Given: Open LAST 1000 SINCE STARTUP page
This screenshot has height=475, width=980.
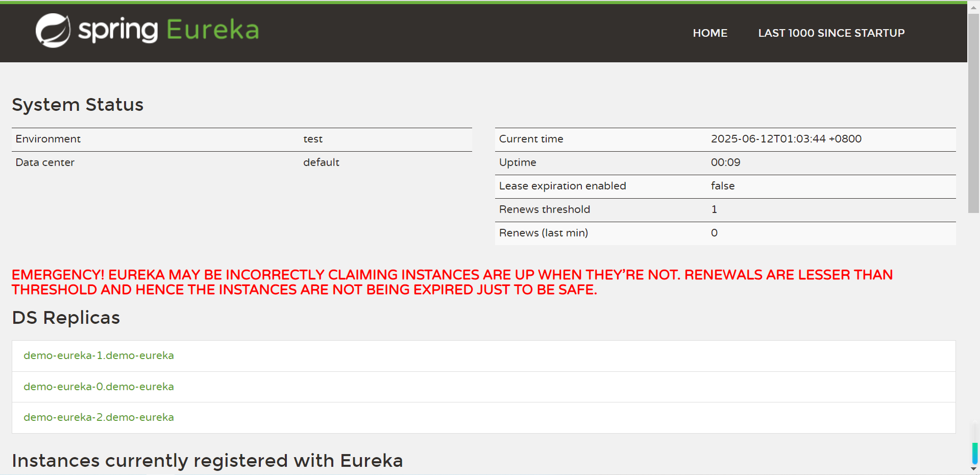Looking at the screenshot, I should pyautogui.click(x=831, y=33).
